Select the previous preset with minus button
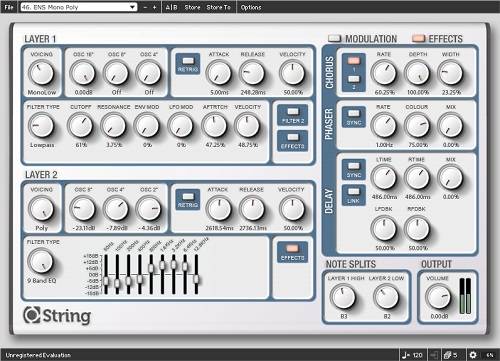The image size is (500, 361). tap(145, 7)
